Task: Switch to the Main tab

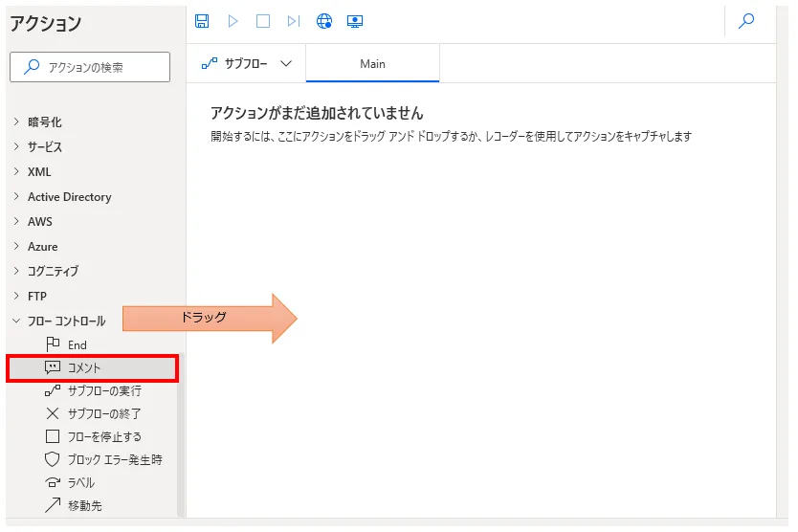Action: 372,64
